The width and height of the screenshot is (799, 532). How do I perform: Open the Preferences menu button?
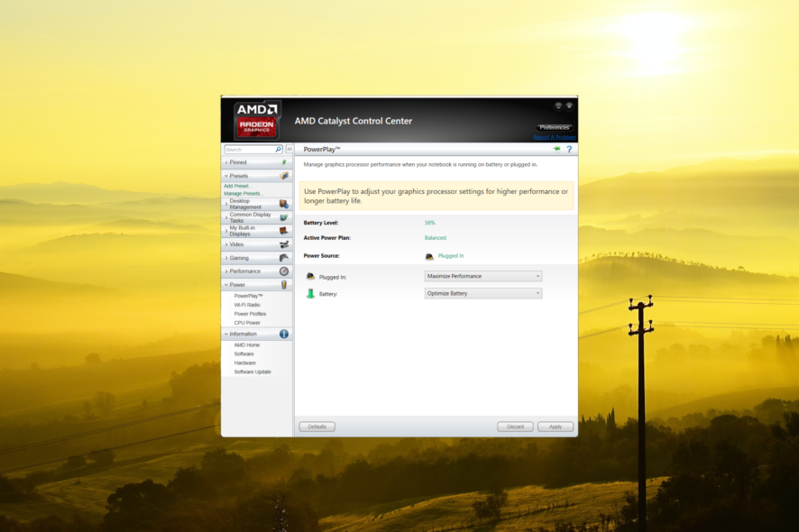(555, 127)
